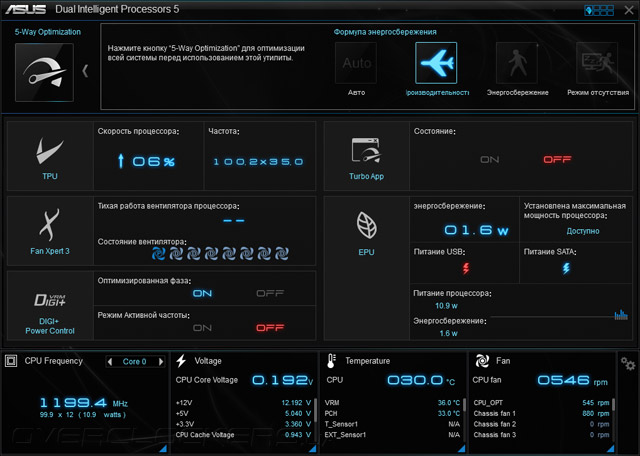Click the CPU Frequency chip icon

(11, 361)
